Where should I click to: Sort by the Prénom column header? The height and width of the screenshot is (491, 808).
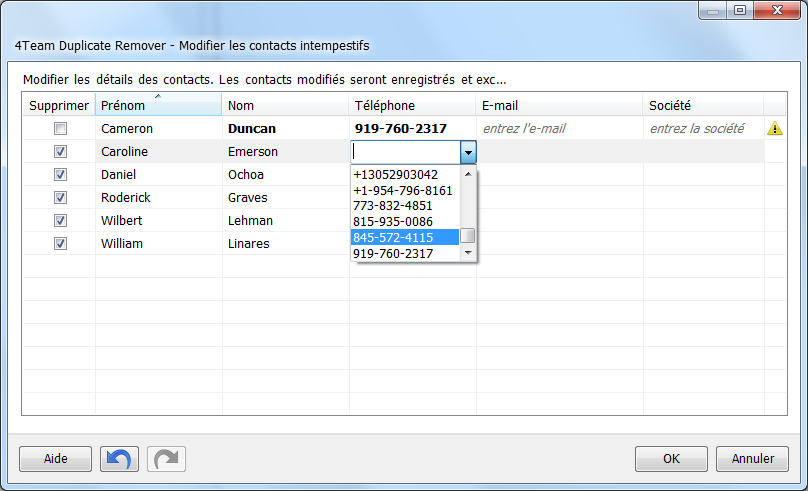pyautogui.click(x=158, y=106)
